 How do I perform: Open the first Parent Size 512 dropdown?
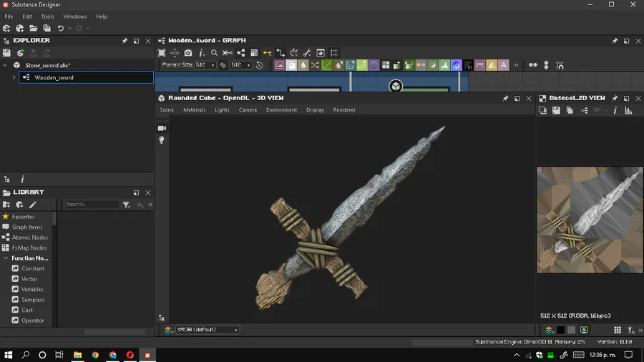pyautogui.click(x=205, y=65)
